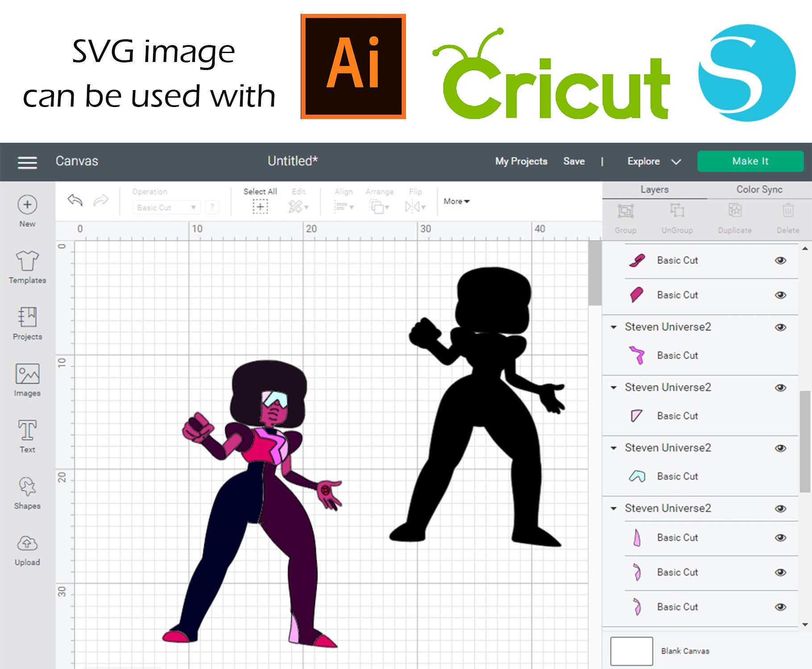This screenshot has width=812, height=669.
Task: Click the Select All icon
Action: tap(260, 206)
